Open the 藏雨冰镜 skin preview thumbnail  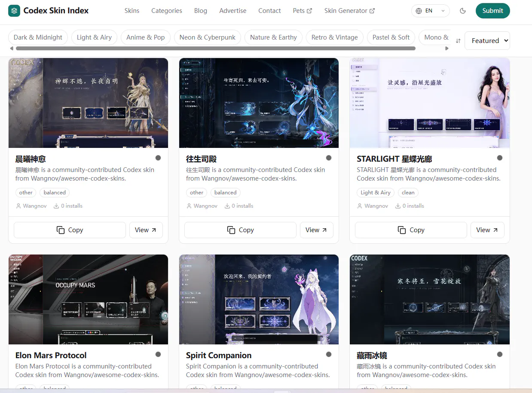430,299
